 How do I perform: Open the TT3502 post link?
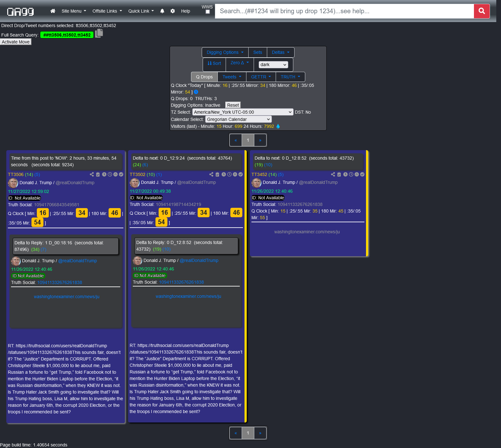[x=138, y=174]
